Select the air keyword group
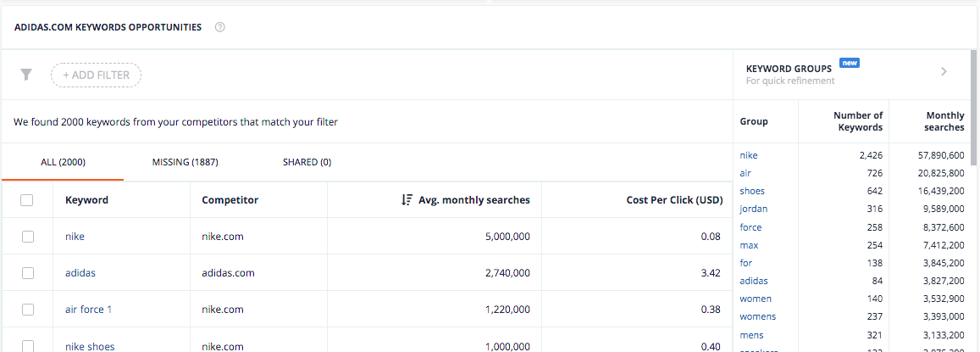The height and width of the screenshot is (352, 980). coord(745,173)
